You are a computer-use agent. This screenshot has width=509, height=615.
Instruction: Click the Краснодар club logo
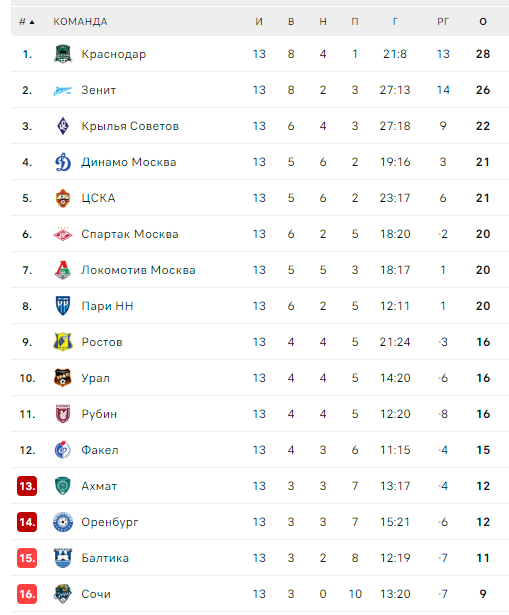pos(63,54)
